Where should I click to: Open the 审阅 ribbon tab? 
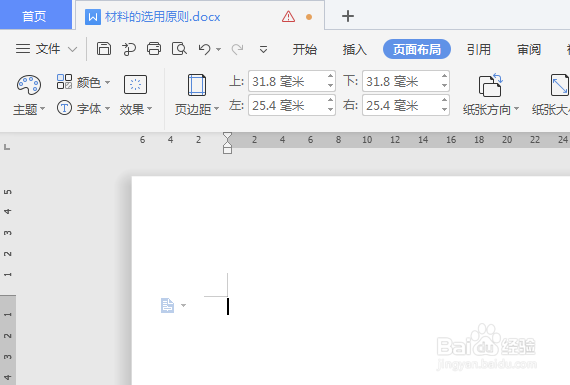click(529, 49)
